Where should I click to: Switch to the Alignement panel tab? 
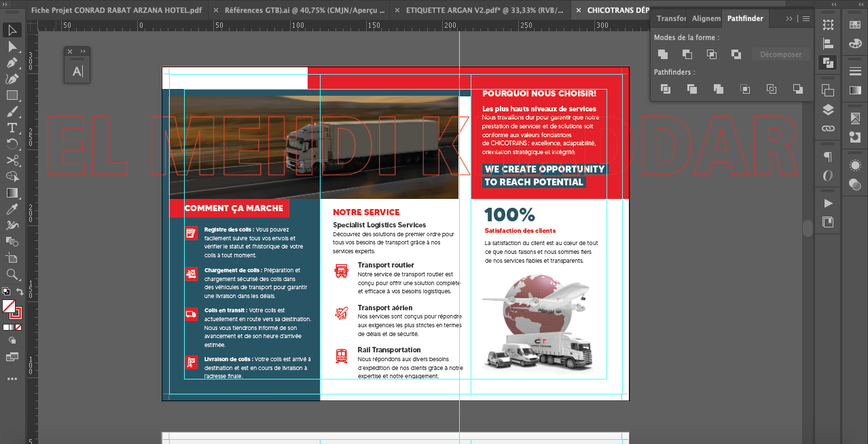click(x=706, y=19)
